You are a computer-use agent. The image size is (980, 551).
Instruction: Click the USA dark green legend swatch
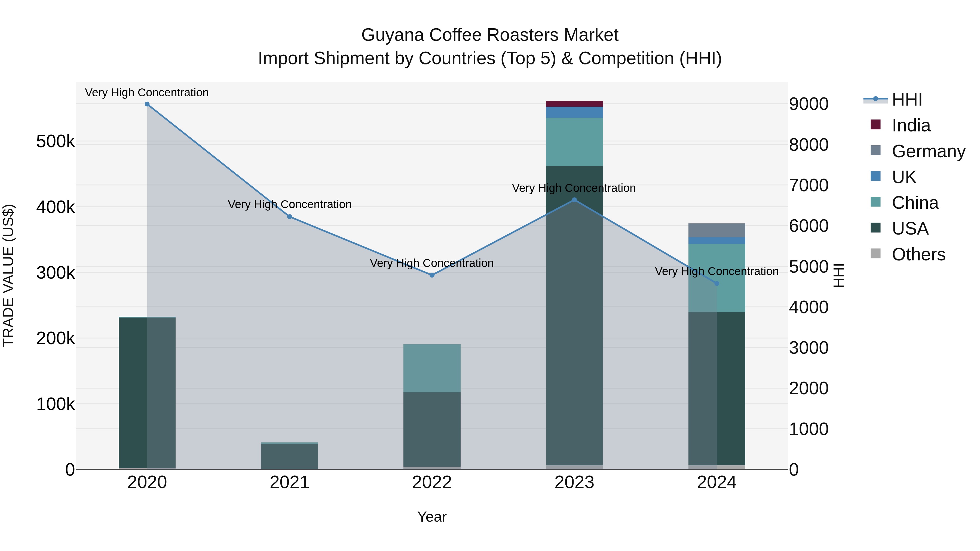[x=875, y=228]
